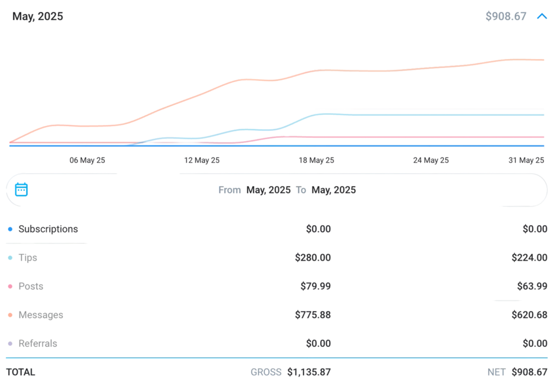556x392 pixels.
Task: Toggle the Tips series dot
Action: (x=10, y=258)
